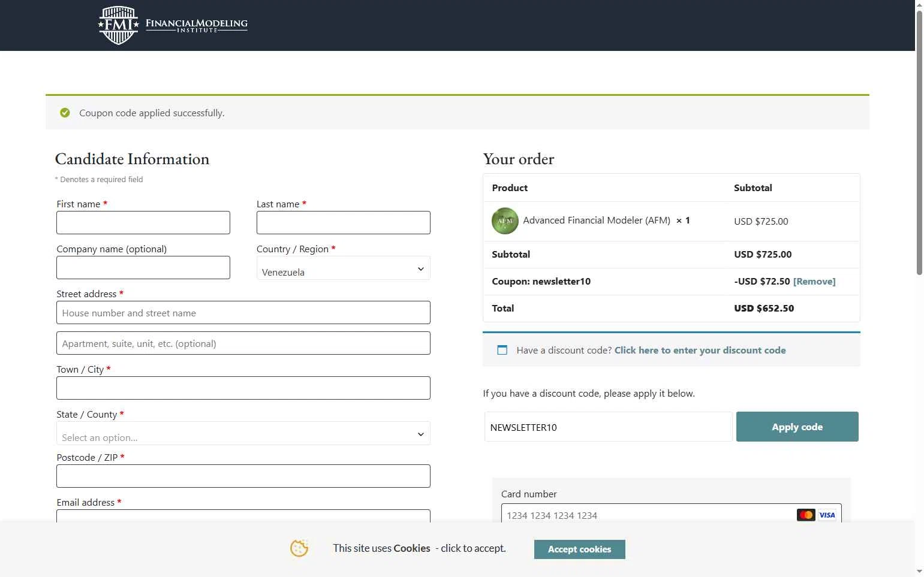Click the Accept cookies button
924x577 pixels.
pos(579,549)
